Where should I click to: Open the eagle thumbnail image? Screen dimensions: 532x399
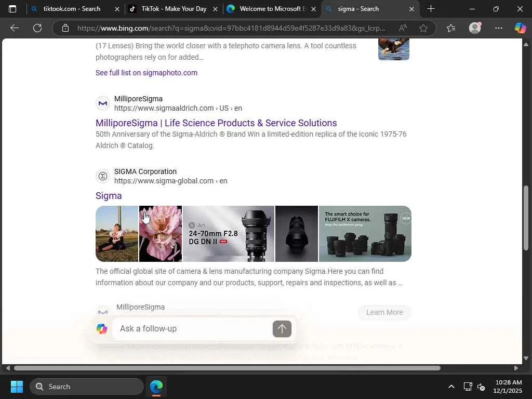pos(394,49)
